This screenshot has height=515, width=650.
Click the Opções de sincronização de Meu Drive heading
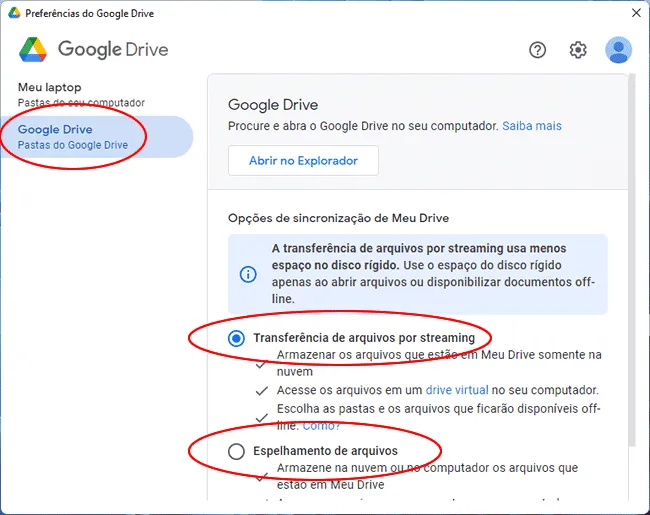click(x=338, y=218)
